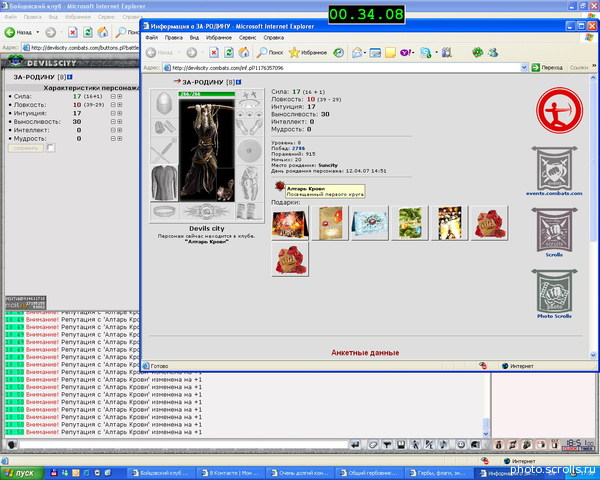Expand the address bar dropdown in the front window
The image size is (600, 480).
[x=524, y=68]
